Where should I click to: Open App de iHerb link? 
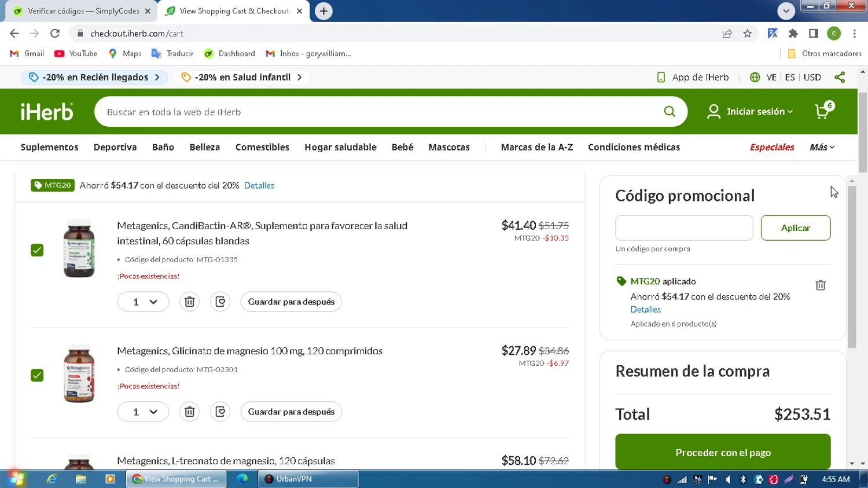click(x=693, y=77)
